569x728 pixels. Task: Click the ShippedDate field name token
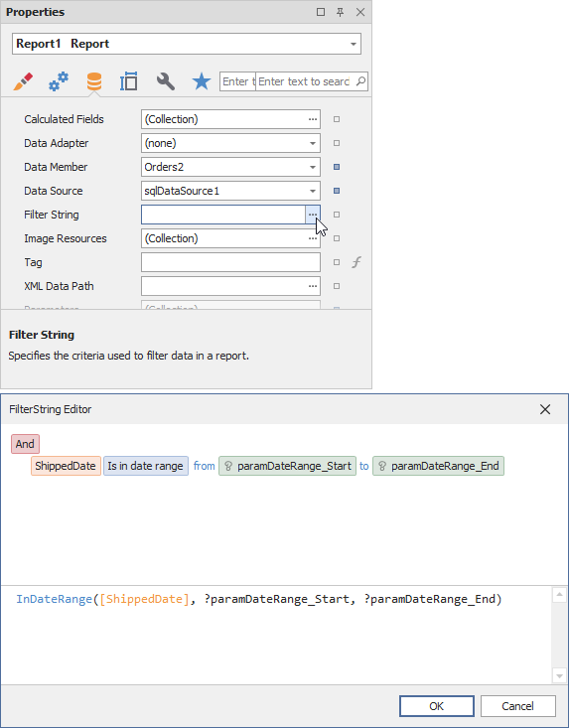[66, 466]
